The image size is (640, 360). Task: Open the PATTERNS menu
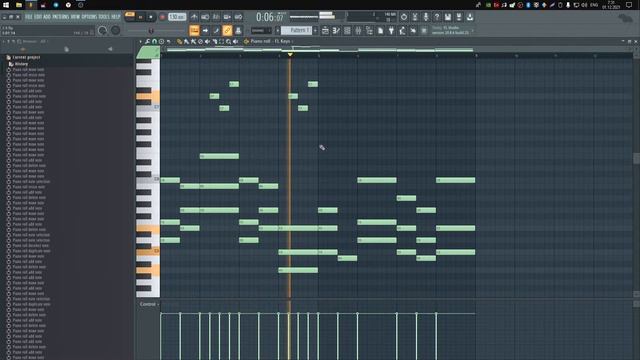(x=60, y=17)
